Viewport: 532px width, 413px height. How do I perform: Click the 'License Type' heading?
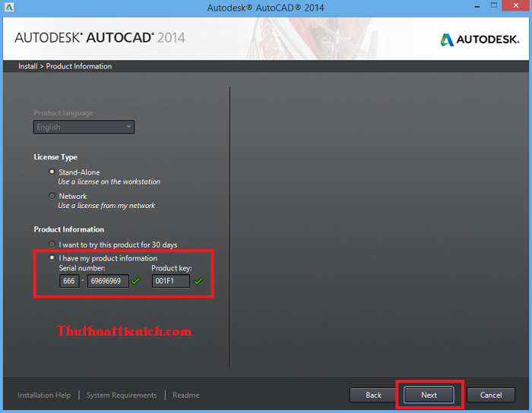pyautogui.click(x=55, y=157)
